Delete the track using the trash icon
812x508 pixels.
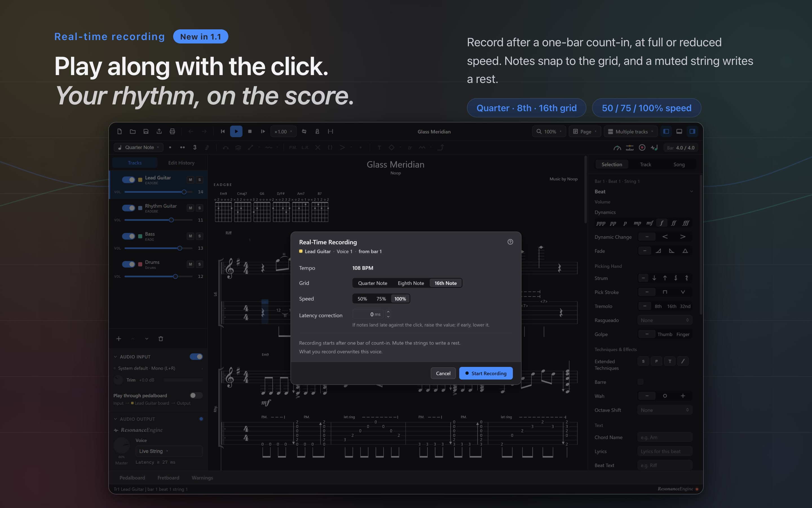tap(161, 339)
